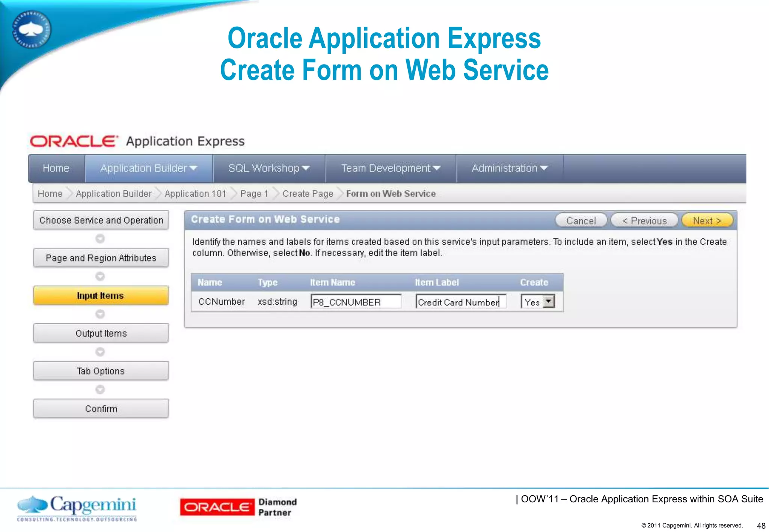This screenshot has height=532, width=769.
Task: Click the Oracle logo at top
Action: click(74, 141)
